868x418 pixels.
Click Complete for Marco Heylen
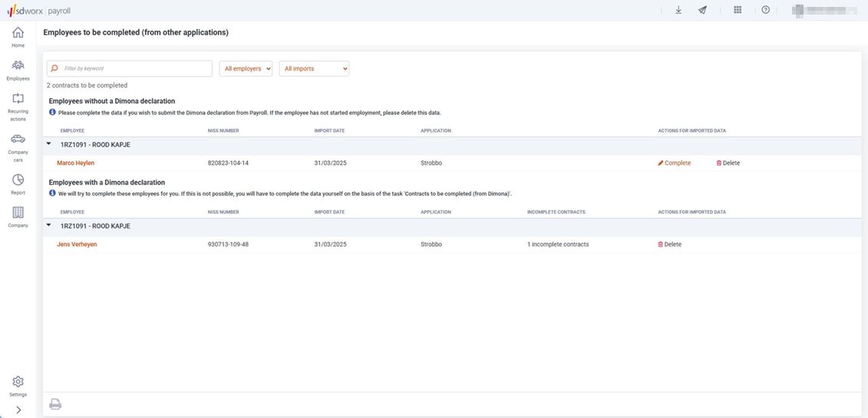pos(674,163)
